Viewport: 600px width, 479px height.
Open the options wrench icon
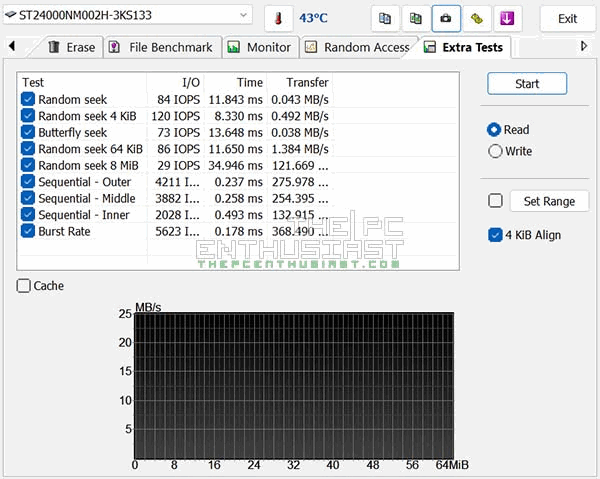[477, 18]
